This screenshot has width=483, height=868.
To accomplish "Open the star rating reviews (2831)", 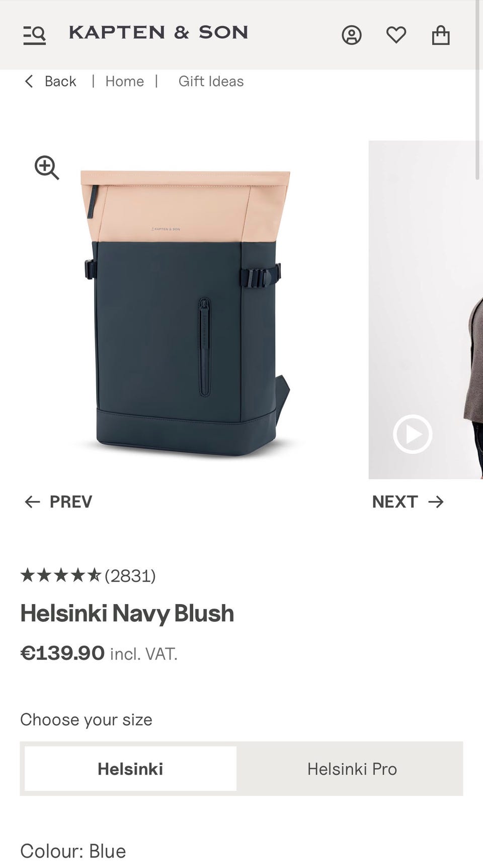I will point(88,575).
